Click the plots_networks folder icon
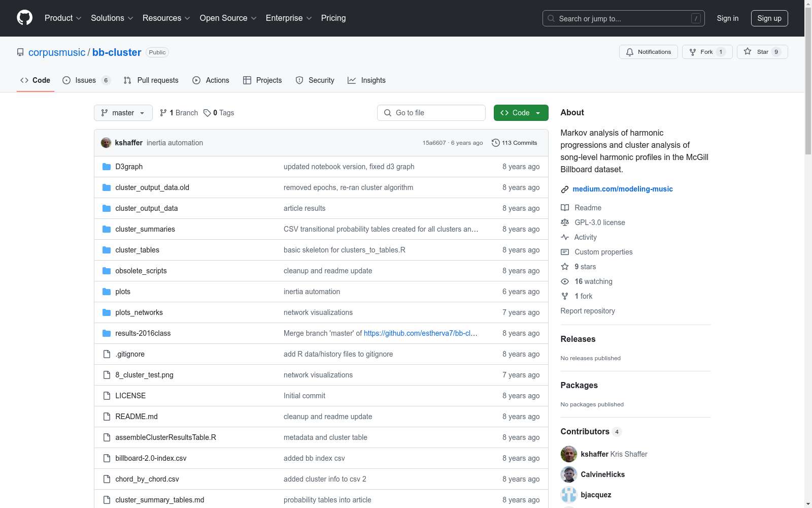This screenshot has width=812, height=508. (107, 312)
